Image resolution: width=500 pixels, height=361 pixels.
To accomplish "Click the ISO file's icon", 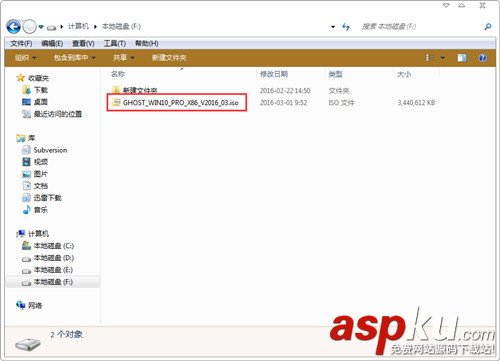I will point(116,102).
